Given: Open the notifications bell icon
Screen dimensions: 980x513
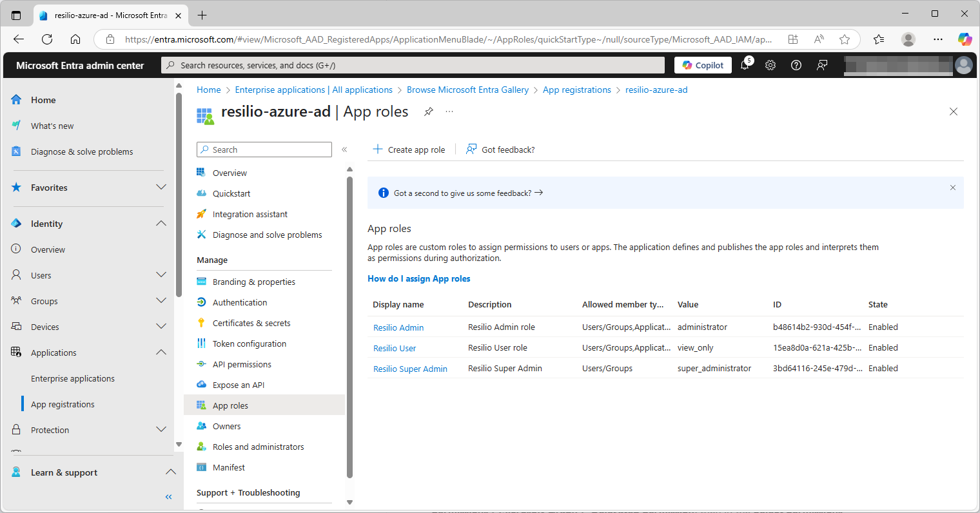Looking at the screenshot, I should [x=745, y=64].
